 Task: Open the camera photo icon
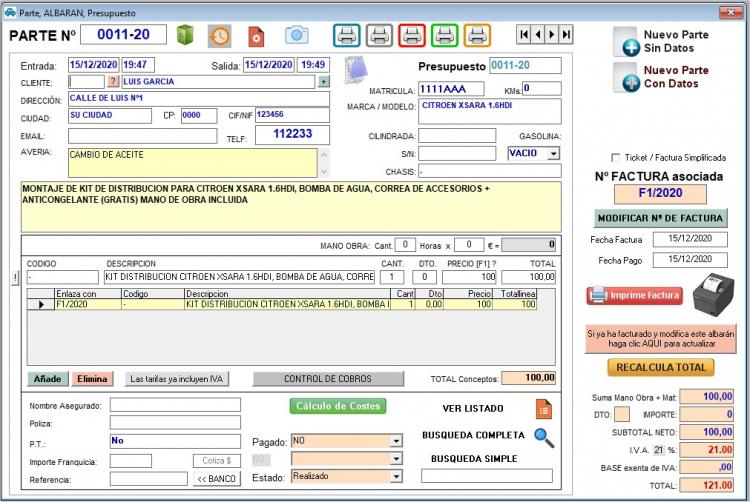click(x=297, y=35)
